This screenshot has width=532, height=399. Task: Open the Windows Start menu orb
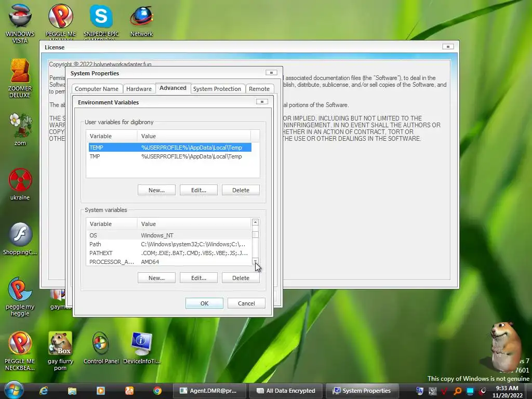tap(14, 390)
